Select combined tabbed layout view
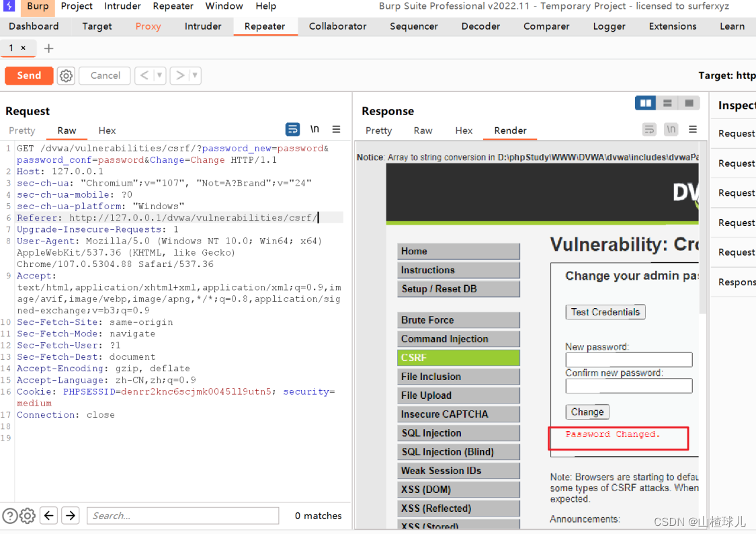 [x=689, y=103]
